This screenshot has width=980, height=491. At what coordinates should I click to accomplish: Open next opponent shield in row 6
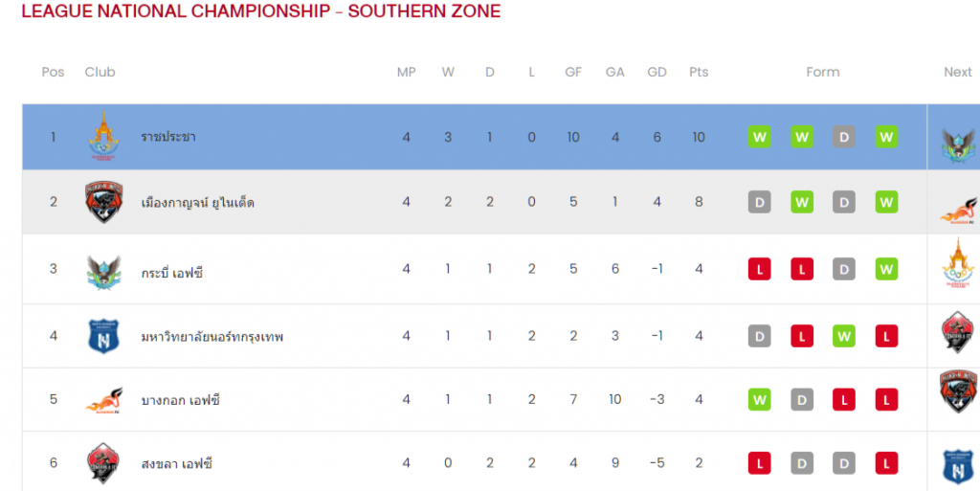click(958, 466)
